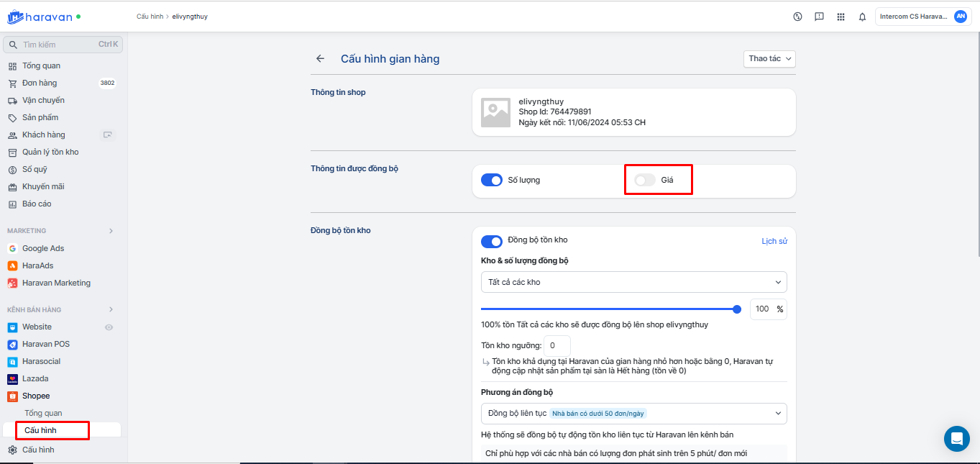Click the Shopee channel icon in sidebar
This screenshot has width=980, height=464.
coord(12,396)
